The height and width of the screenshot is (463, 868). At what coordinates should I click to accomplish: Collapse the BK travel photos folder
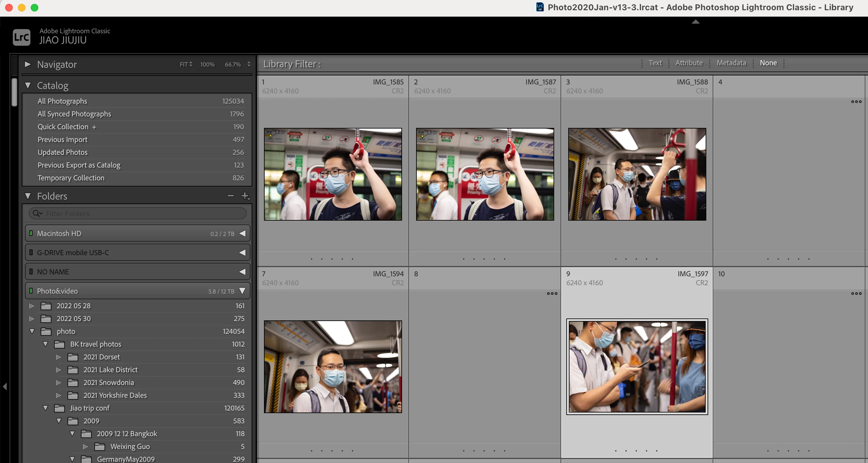coord(45,344)
